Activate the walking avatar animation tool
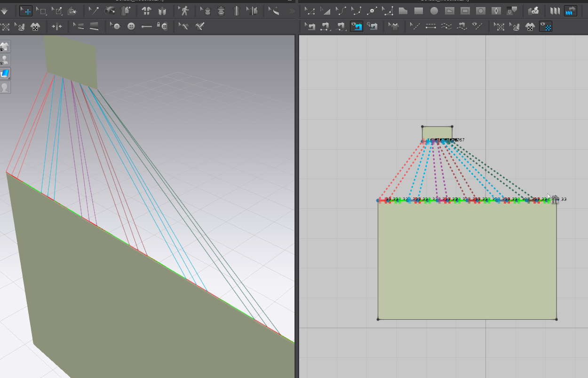588x378 pixels. tap(184, 10)
